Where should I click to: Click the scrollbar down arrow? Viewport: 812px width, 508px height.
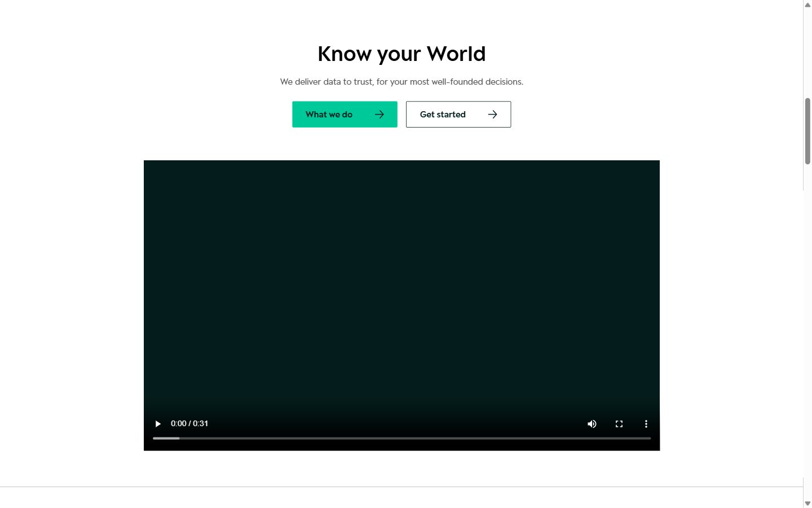pyautogui.click(x=807, y=503)
